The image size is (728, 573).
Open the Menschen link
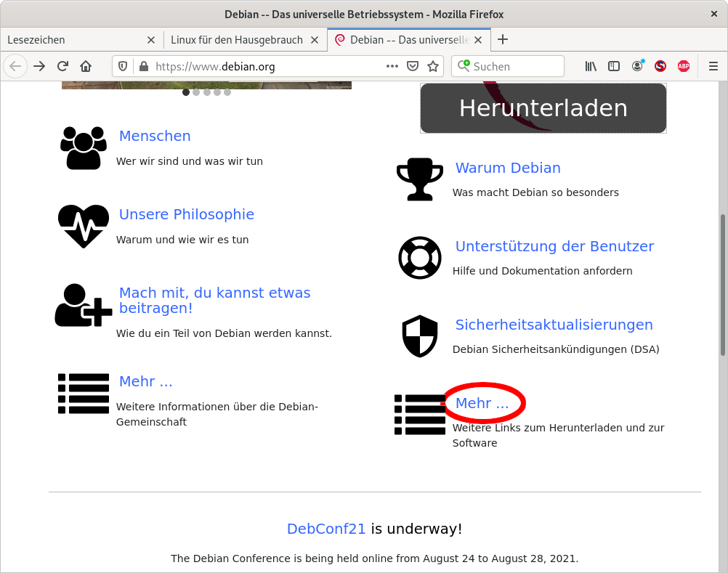[155, 136]
